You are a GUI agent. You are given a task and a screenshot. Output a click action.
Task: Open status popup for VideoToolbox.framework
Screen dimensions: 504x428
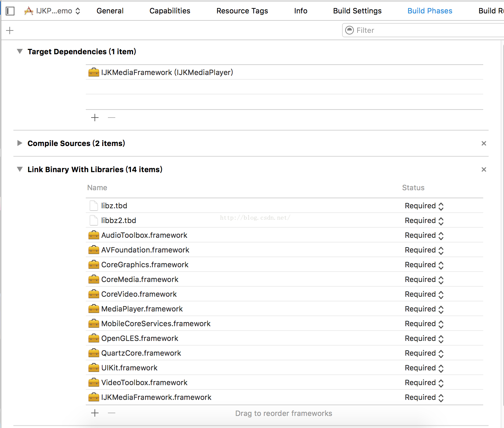[x=424, y=383]
